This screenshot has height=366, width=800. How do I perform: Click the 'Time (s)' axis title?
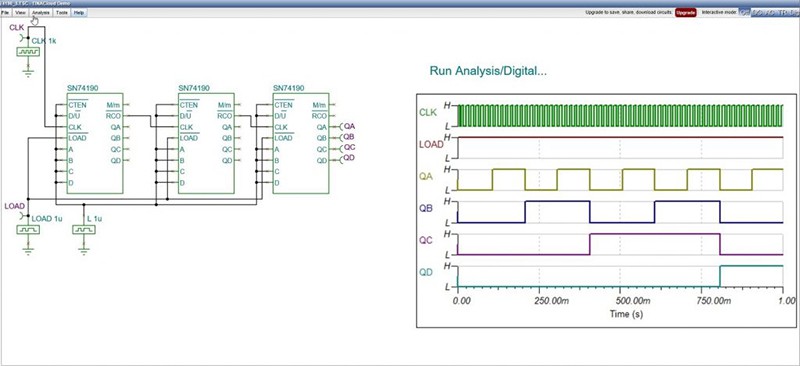point(626,314)
